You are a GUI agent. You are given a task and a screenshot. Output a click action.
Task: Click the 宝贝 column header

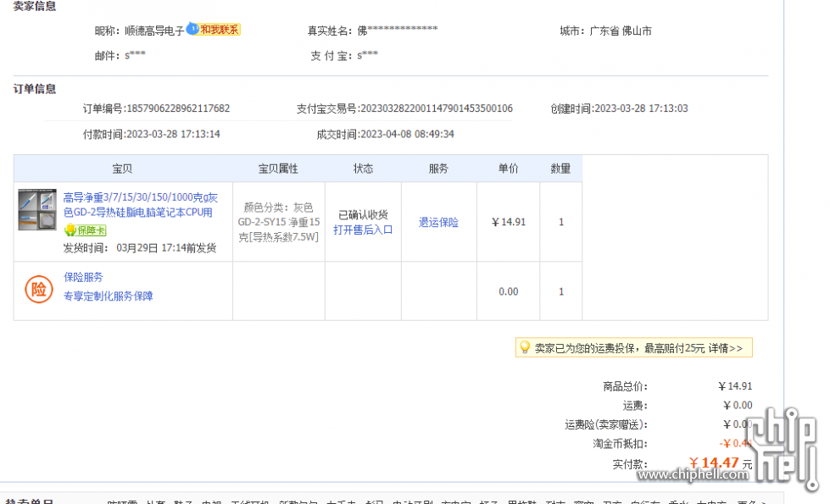122,169
